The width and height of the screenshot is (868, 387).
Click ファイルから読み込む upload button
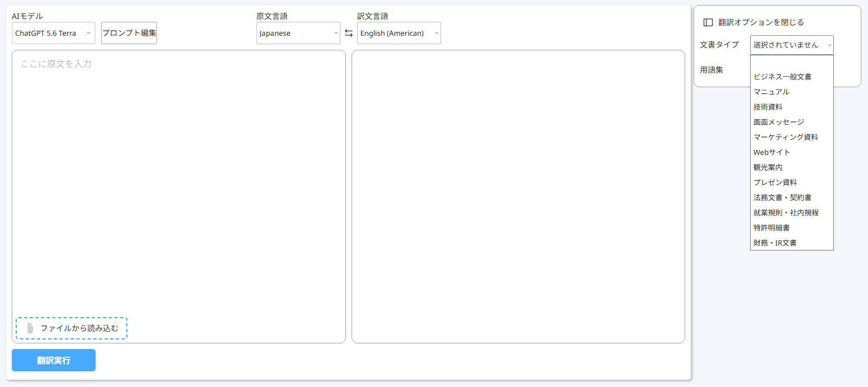pos(72,328)
